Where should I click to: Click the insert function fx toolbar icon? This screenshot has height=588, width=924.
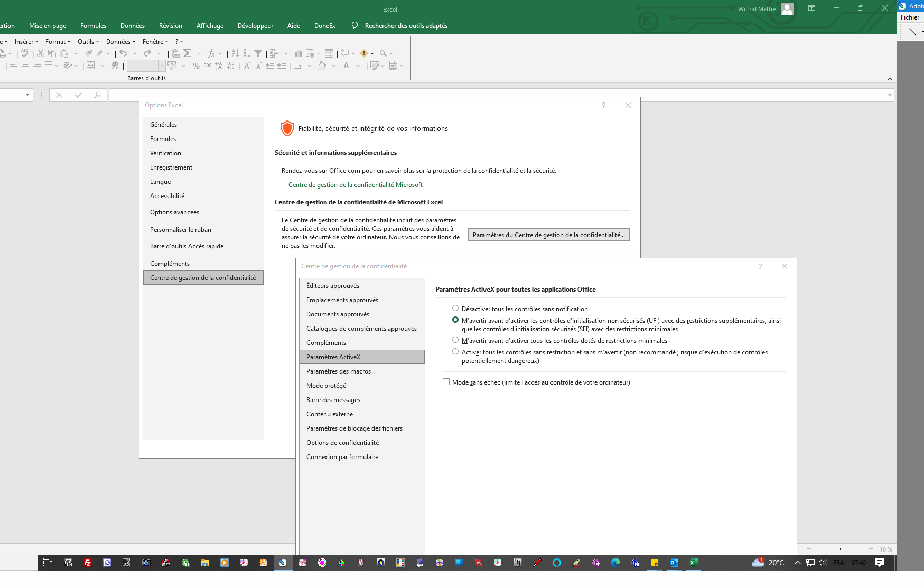click(x=211, y=53)
